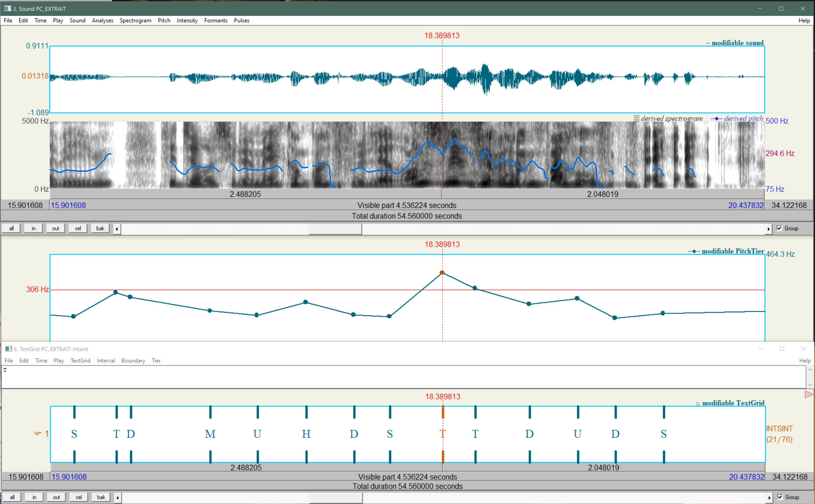Image resolution: width=815 pixels, height=504 pixels.
Task: Select the 'M' interval label in INTSINT tier
Action: click(x=210, y=434)
